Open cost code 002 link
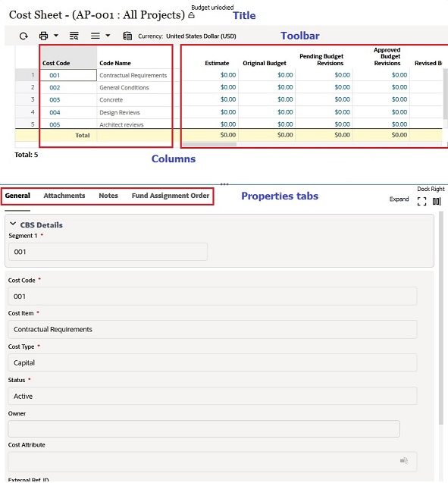The width and height of the screenshot is (448, 483). (x=55, y=87)
